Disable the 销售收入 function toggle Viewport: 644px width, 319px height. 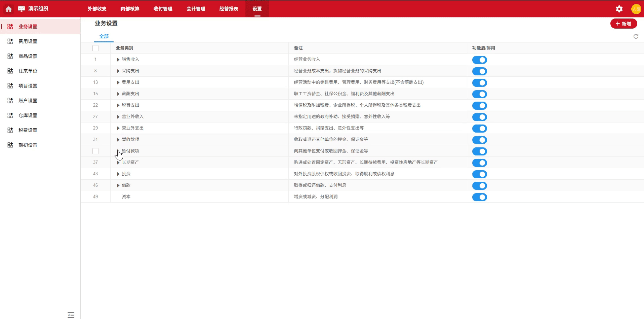click(479, 60)
